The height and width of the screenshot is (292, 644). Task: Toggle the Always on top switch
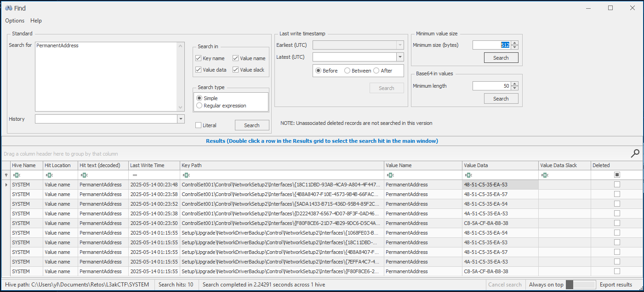pos(581,285)
